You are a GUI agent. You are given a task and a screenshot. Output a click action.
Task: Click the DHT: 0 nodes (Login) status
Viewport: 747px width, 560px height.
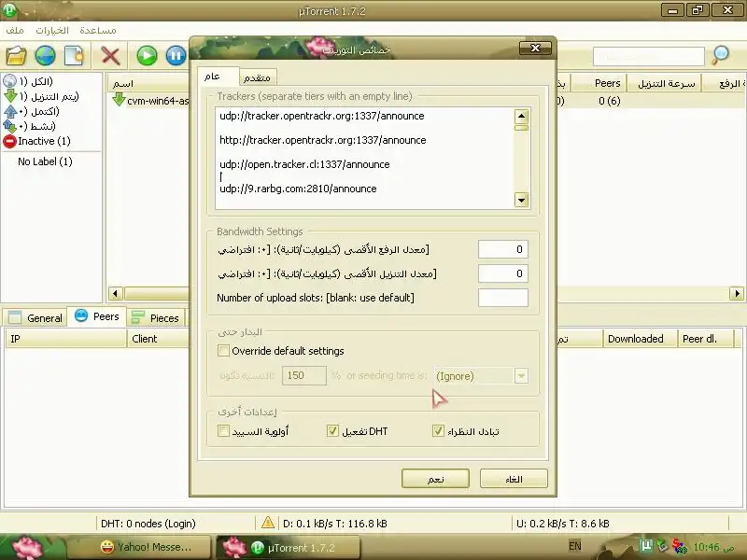(x=148, y=524)
